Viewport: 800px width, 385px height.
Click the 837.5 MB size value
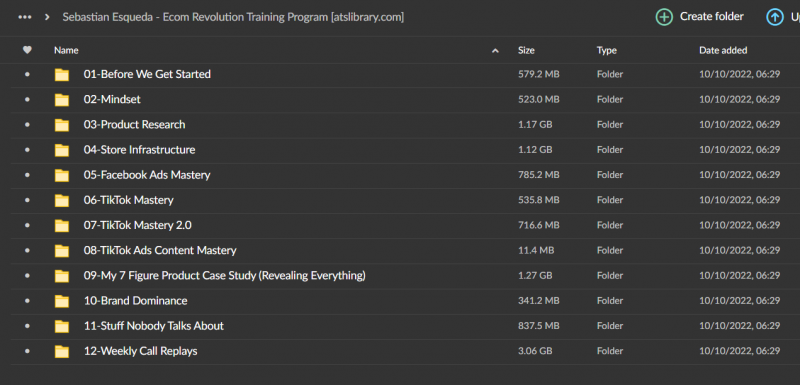539,325
